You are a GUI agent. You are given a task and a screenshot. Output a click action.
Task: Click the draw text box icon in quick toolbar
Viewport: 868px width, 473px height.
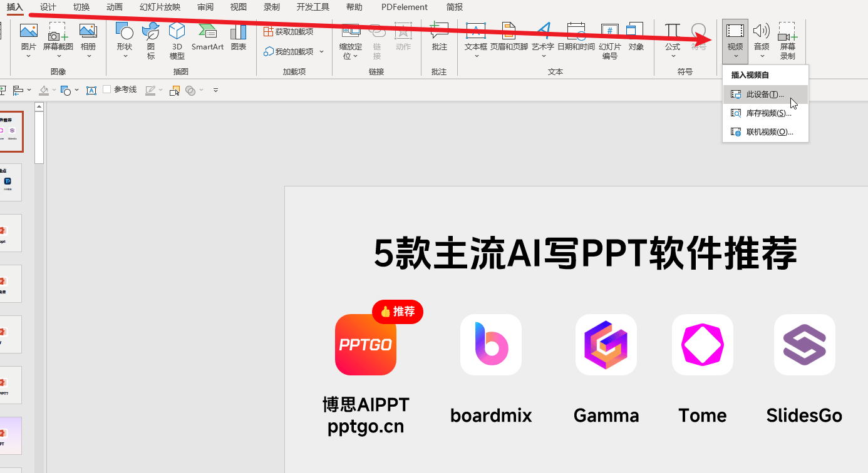(x=91, y=90)
